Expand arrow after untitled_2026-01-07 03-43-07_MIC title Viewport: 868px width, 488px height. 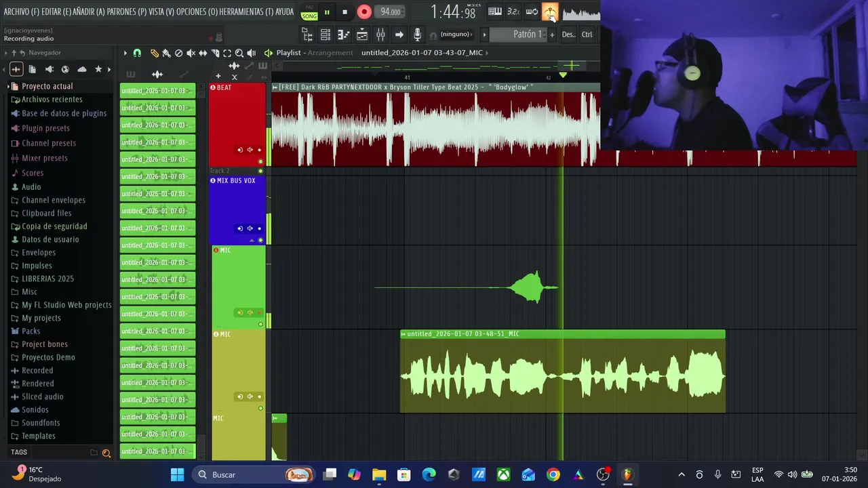click(x=487, y=53)
